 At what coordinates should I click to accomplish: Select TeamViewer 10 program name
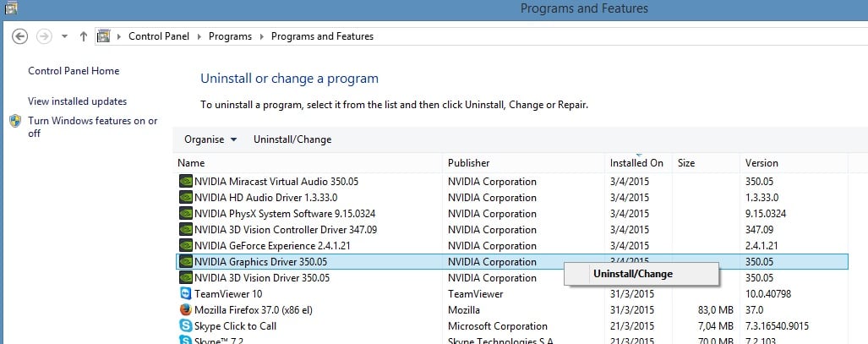(x=228, y=294)
